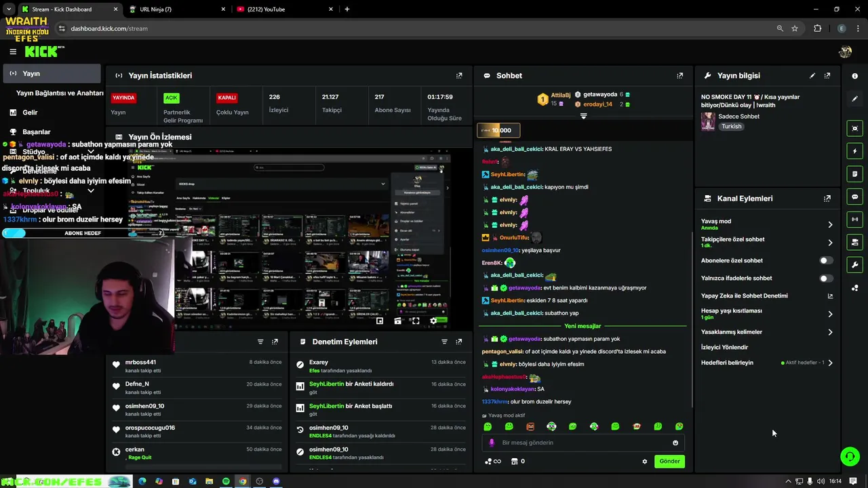Toggle the broadcast signal panel icon in right sidebar
Screen dimensions: 868x488
tap(855, 220)
